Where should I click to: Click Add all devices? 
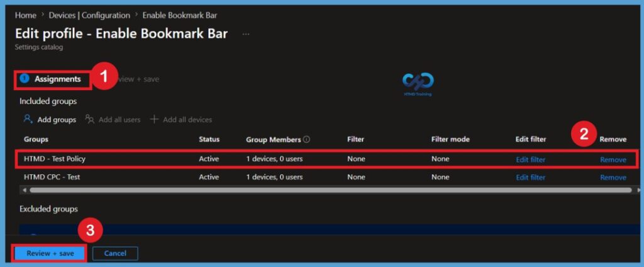pos(181,120)
